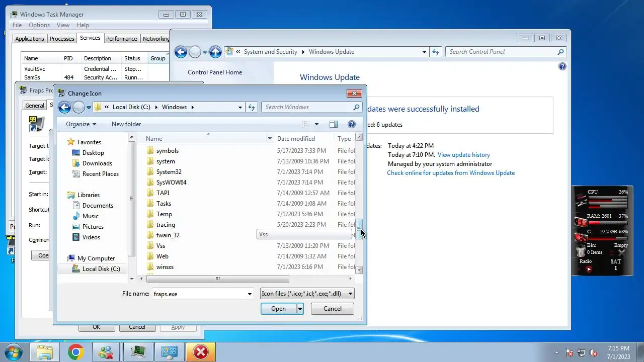Click the File name input field
The width and height of the screenshot is (644, 362).
click(x=199, y=294)
